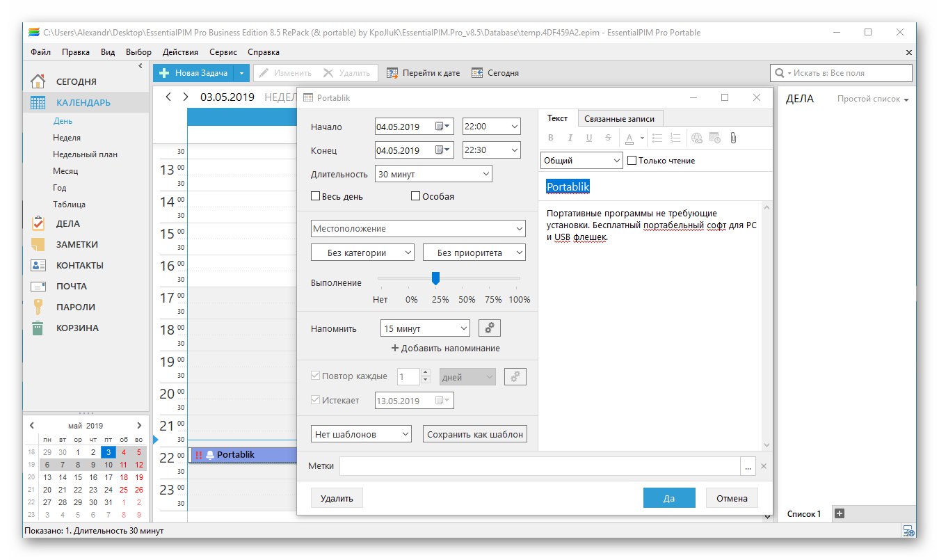
Task: Expand the Местоположение combo box
Action: point(520,228)
